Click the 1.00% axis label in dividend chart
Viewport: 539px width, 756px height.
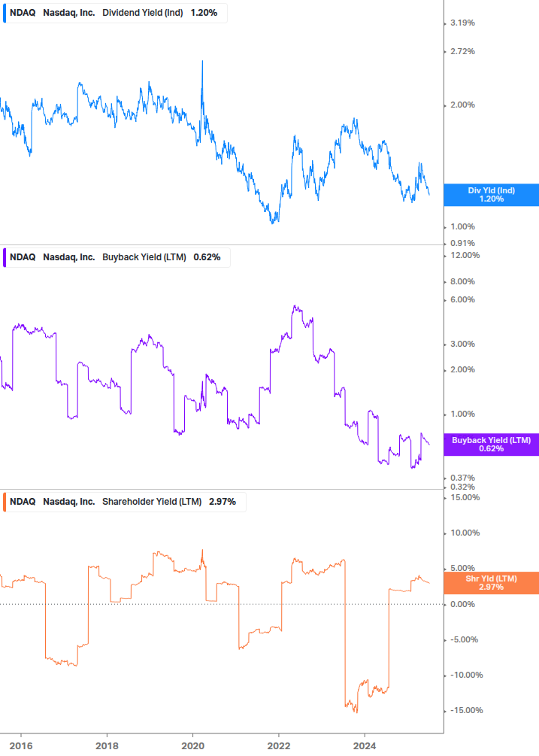[x=462, y=226]
